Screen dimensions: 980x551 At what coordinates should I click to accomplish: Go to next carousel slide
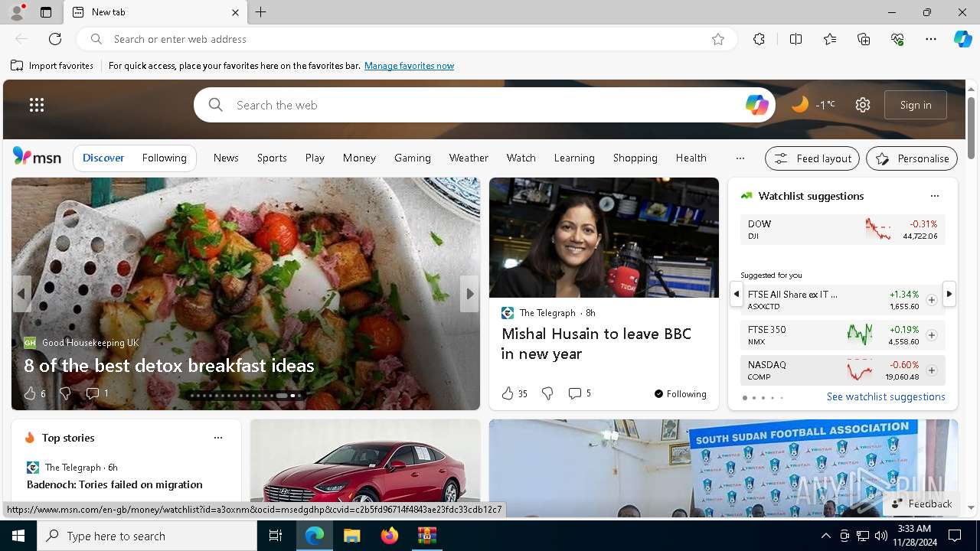469,294
